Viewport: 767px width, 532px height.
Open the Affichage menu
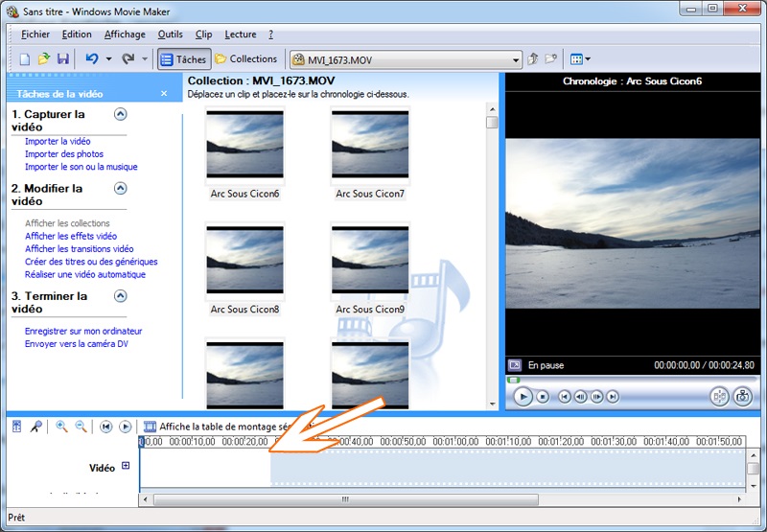(125, 35)
